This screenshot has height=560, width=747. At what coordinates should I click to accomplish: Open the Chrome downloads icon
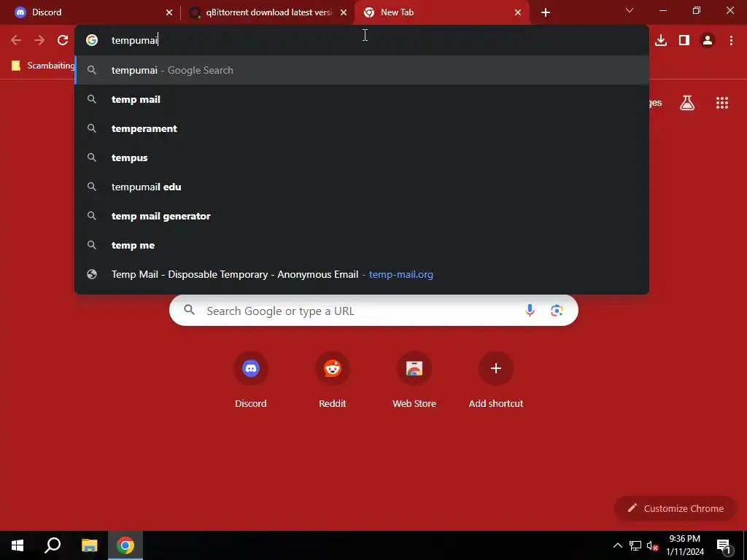click(661, 41)
